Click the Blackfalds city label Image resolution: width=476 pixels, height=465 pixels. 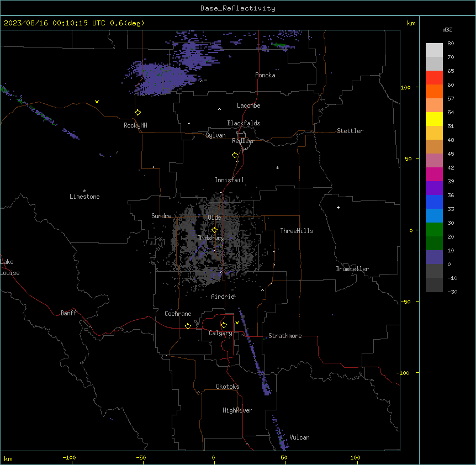(244, 123)
